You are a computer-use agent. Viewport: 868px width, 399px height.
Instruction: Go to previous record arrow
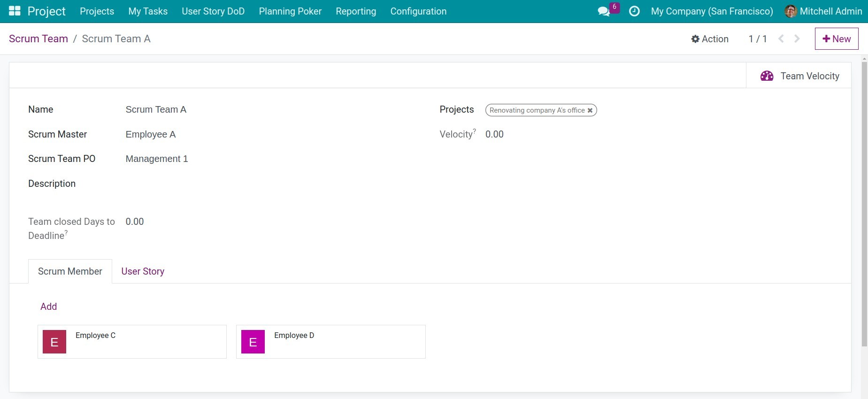coord(781,38)
